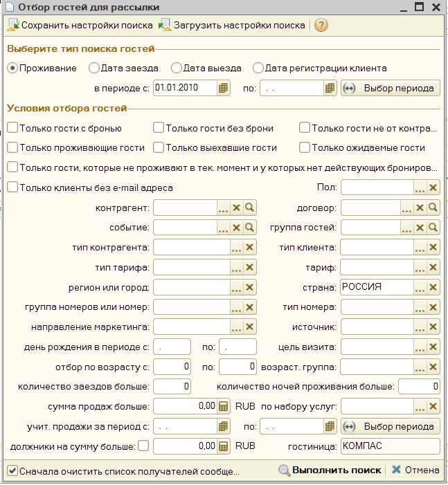Focus количество заездов больше field
448x485 pixels.
pyautogui.click(x=172, y=386)
